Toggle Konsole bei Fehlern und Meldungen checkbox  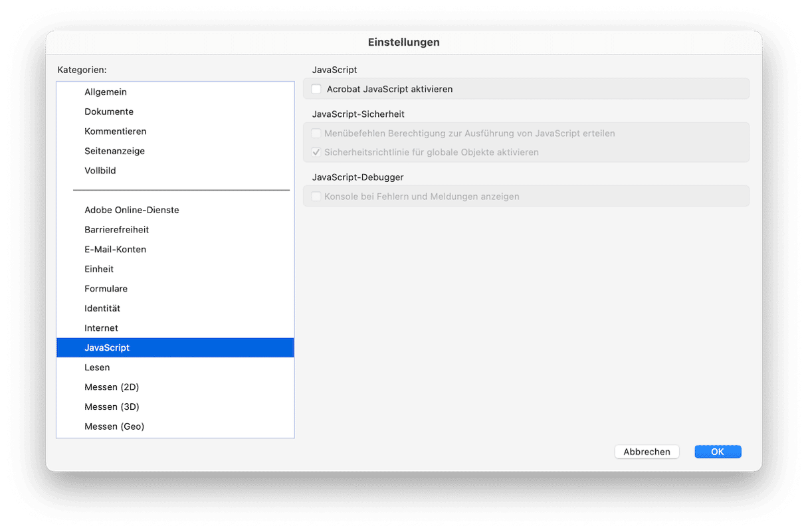(x=316, y=197)
